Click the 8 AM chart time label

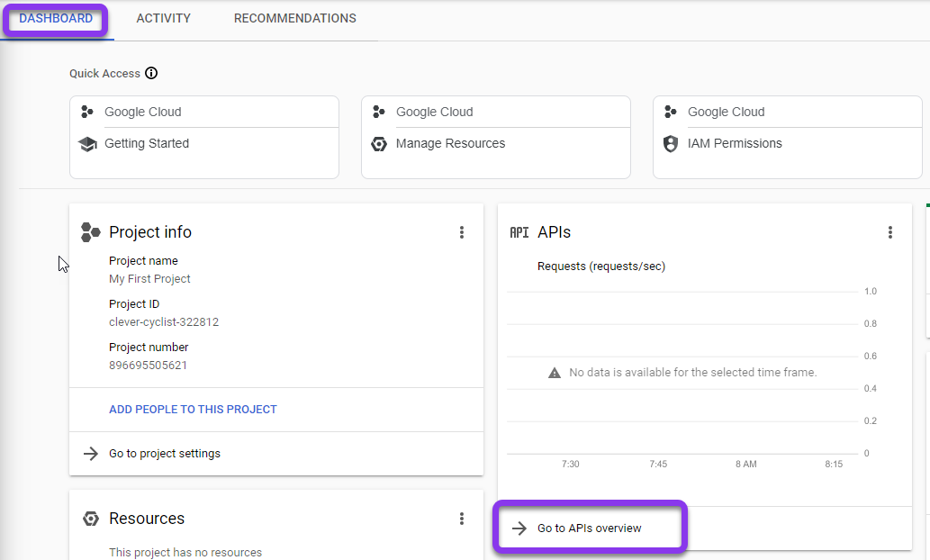coord(746,464)
